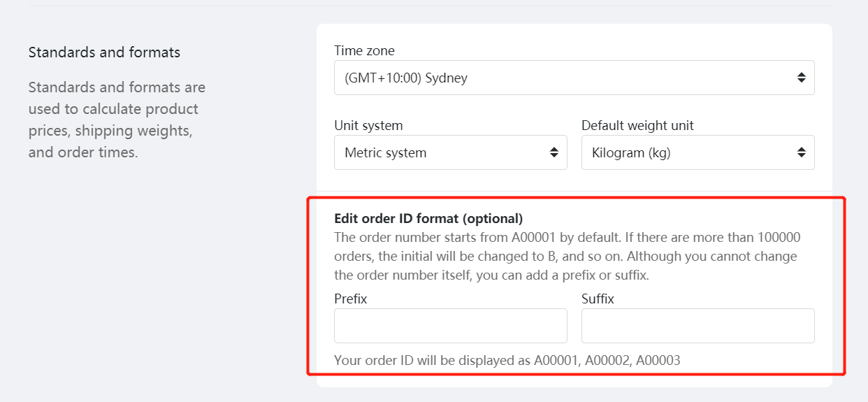Focus the Prefix input field

pos(450,326)
